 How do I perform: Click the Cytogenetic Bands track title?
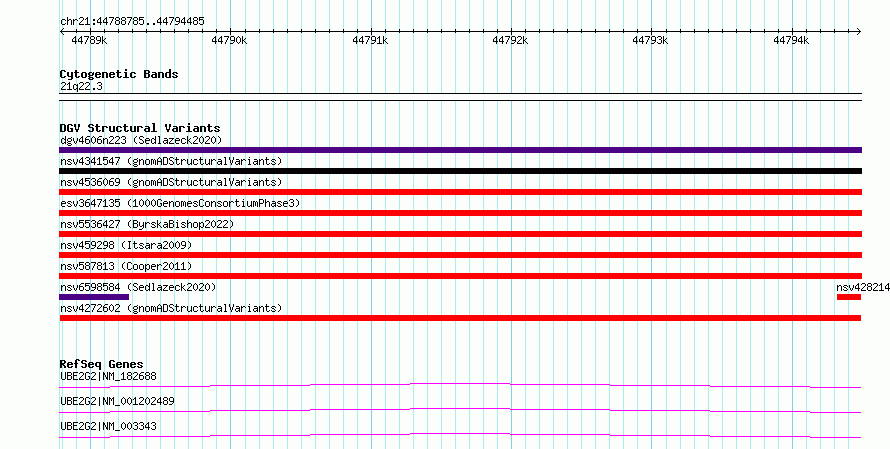pyautogui.click(x=119, y=74)
